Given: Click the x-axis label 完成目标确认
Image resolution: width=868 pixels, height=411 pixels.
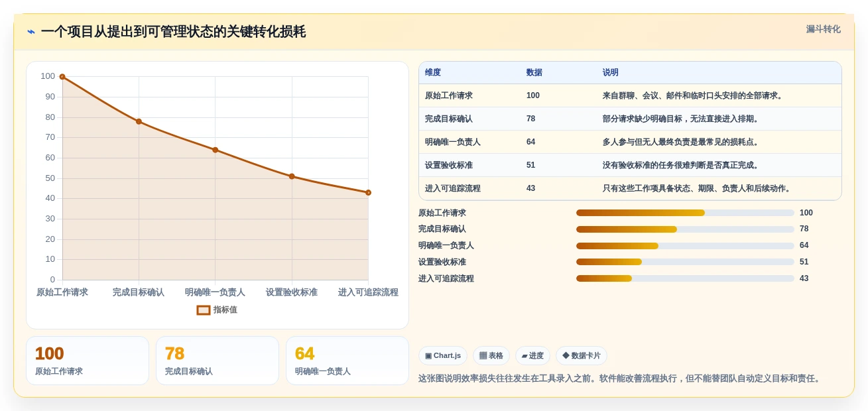Looking at the screenshot, I should (139, 292).
